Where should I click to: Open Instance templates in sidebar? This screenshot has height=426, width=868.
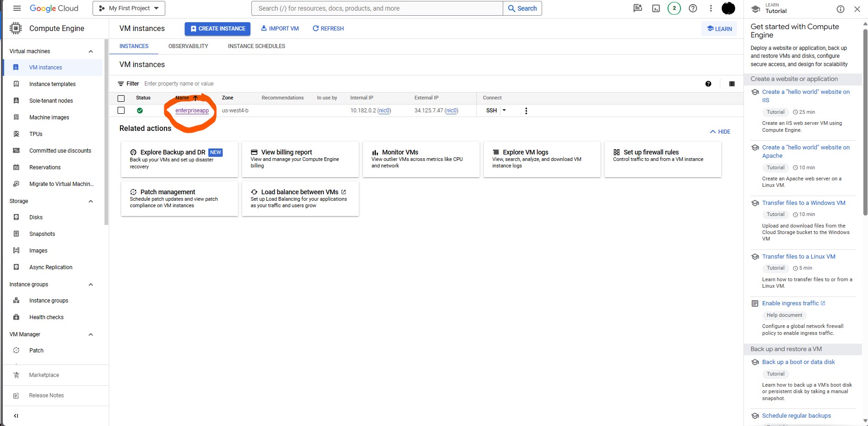[x=52, y=84]
